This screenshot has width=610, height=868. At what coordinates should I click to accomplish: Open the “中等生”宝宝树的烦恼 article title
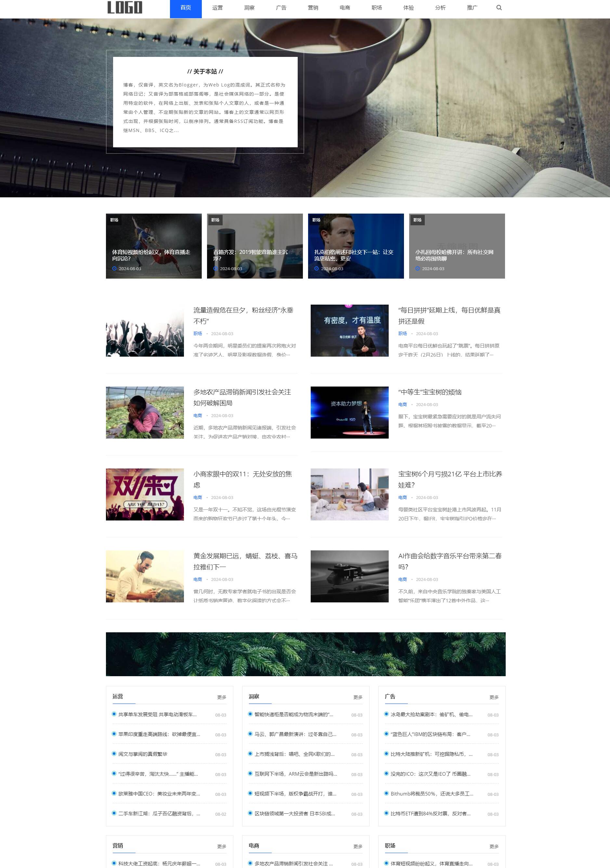coord(430,392)
